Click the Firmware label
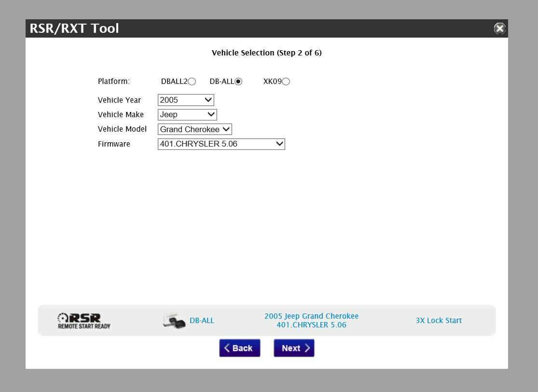This screenshot has height=392, width=538. pyautogui.click(x=114, y=144)
